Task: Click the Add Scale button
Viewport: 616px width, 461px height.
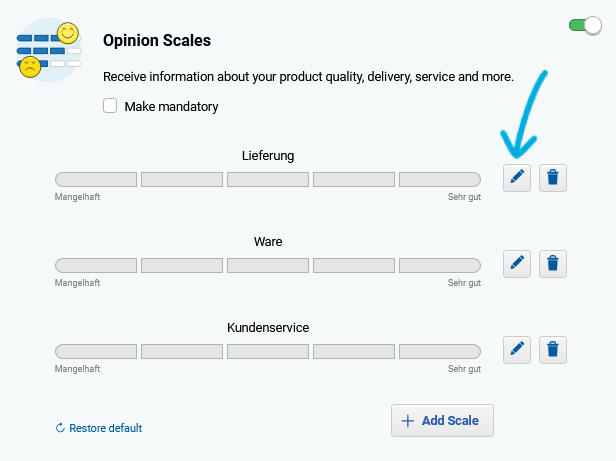Action: click(x=442, y=421)
